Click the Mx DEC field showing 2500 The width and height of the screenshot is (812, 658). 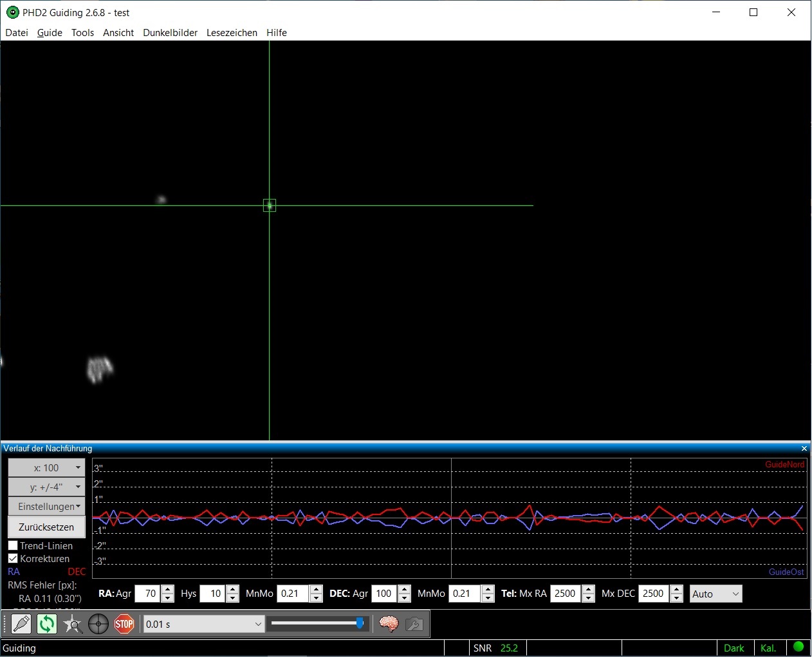pos(654,594)
